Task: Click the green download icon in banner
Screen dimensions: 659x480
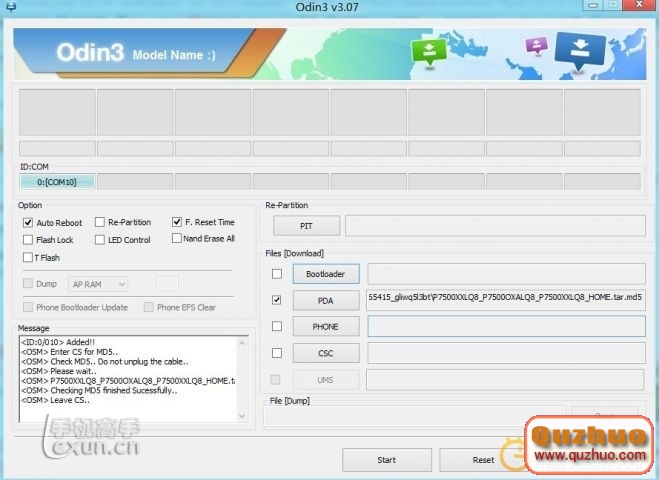Action: point(429,52)
